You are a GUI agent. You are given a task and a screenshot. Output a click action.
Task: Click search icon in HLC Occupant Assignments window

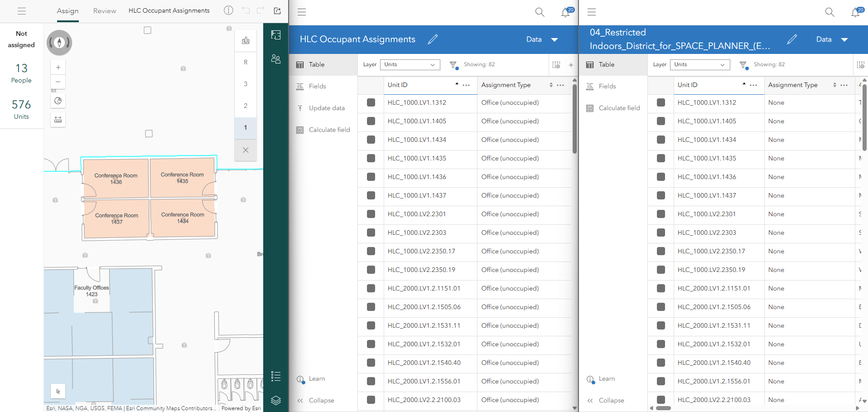[x=540, y=12]
